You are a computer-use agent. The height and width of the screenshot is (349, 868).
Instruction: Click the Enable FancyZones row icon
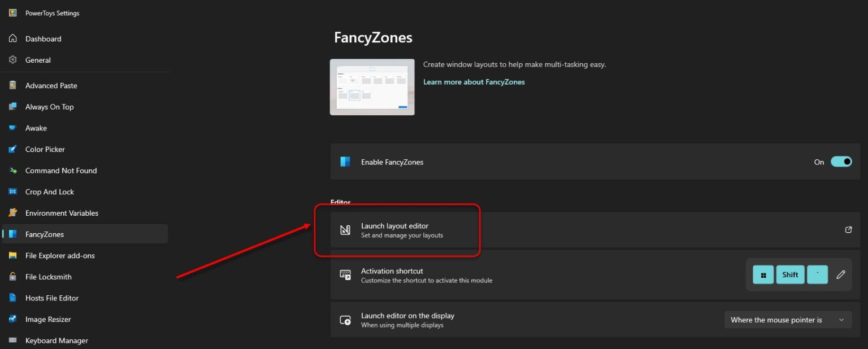[345, 162]
